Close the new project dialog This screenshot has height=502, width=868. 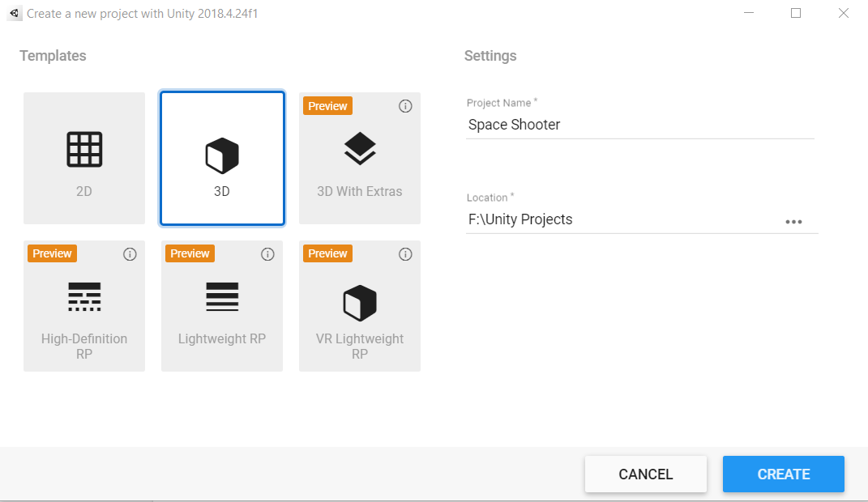coord(844,13)
